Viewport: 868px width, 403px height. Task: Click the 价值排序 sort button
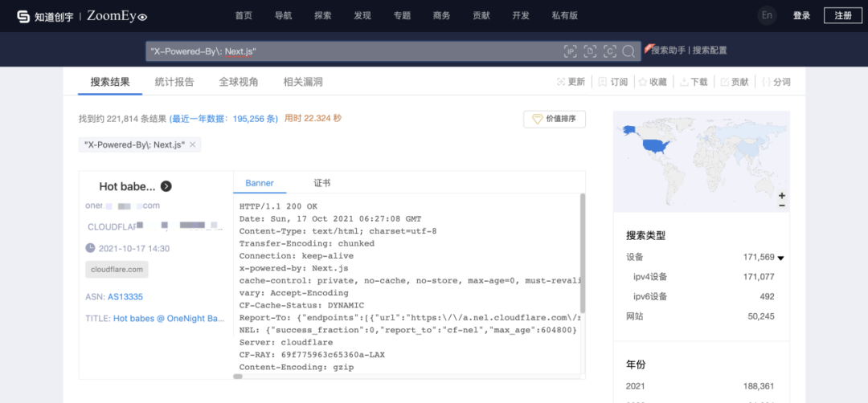554,119
